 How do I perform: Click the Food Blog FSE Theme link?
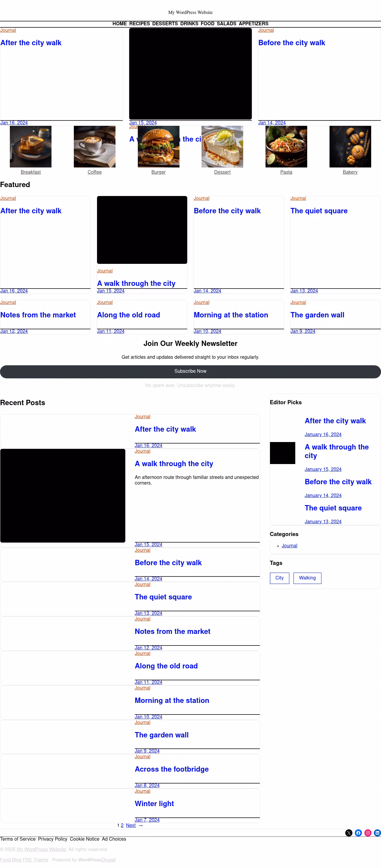click(24, 860)
